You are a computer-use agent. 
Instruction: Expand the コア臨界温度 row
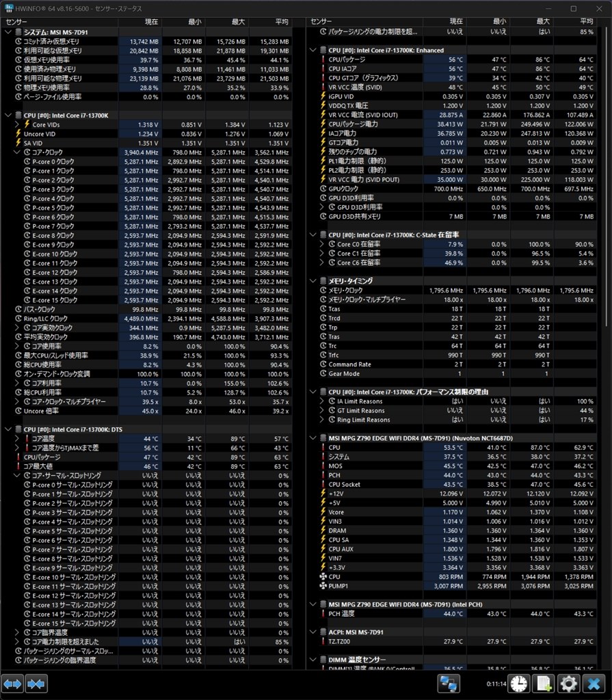pyautogui.click(x=17, y=632)
